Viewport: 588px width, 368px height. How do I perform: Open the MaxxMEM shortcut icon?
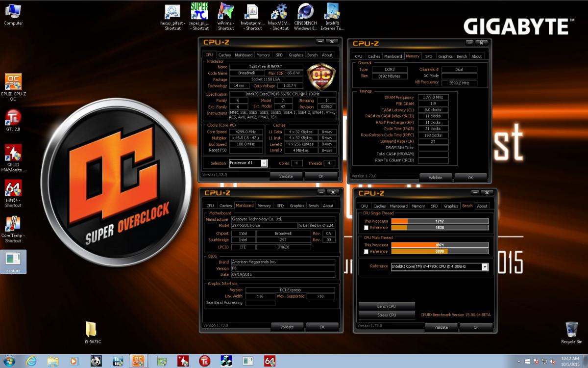(x=279, y=17)
